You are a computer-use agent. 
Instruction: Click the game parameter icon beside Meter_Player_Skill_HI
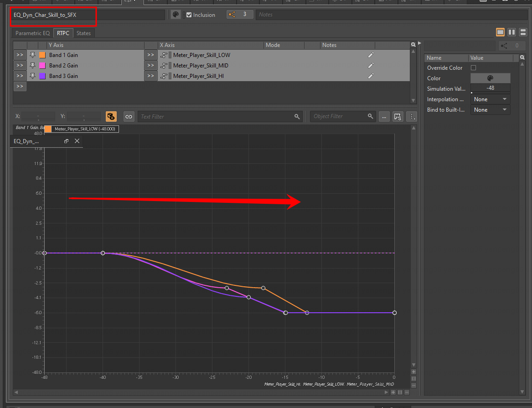(x=164, y=76)
